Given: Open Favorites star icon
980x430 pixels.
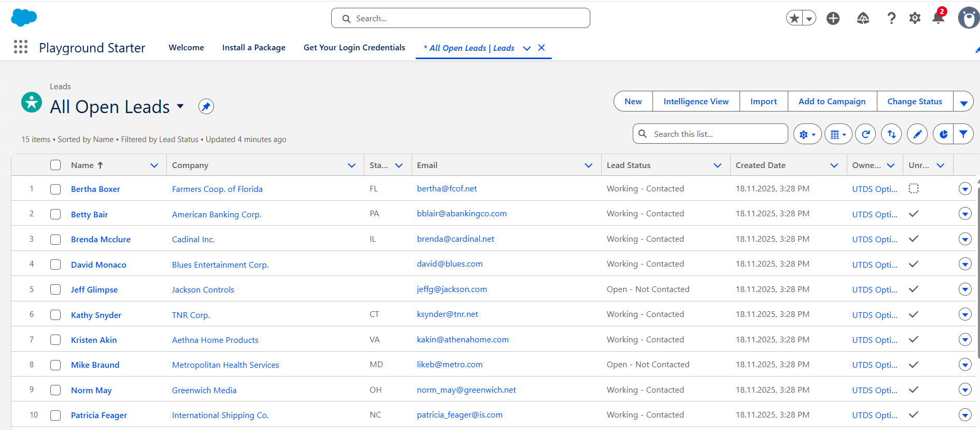Looking at the screenshot, I should 794,18.
